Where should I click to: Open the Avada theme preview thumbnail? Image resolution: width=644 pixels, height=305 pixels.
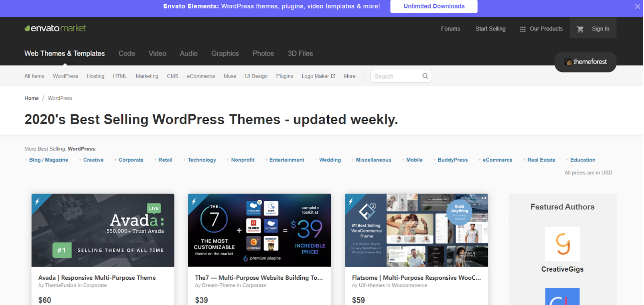coord(103,230)
